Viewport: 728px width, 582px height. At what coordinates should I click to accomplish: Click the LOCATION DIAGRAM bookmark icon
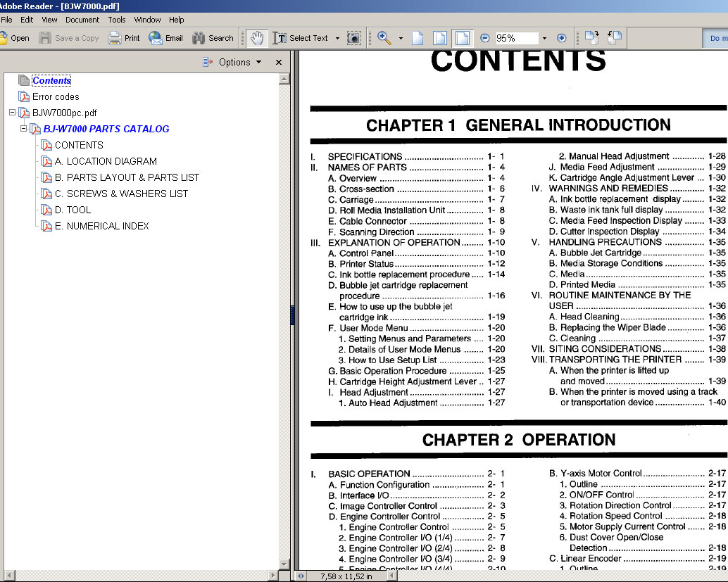click(46, 161)
